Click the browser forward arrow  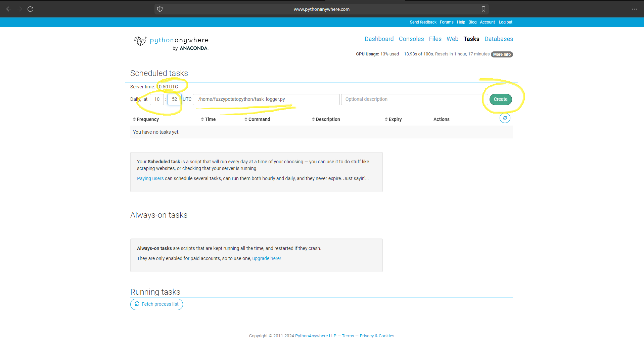pyautogui.click(x=19, y=9)
